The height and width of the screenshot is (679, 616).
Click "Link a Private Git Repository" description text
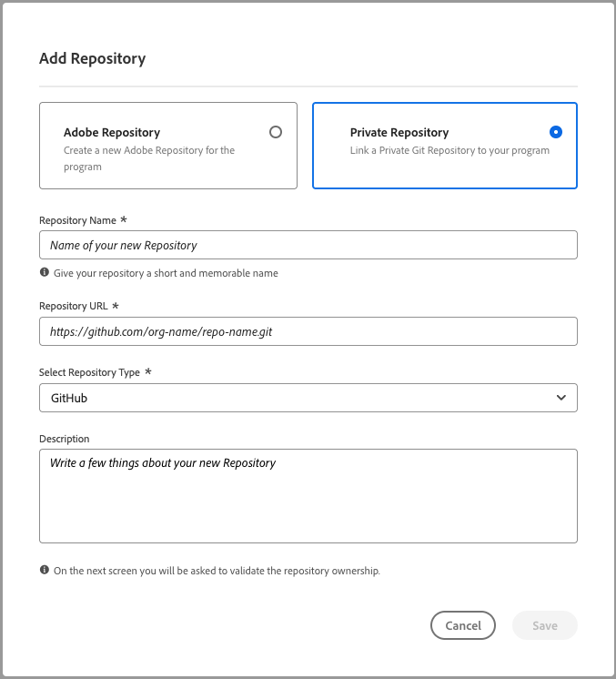click(x=449, y=150)
